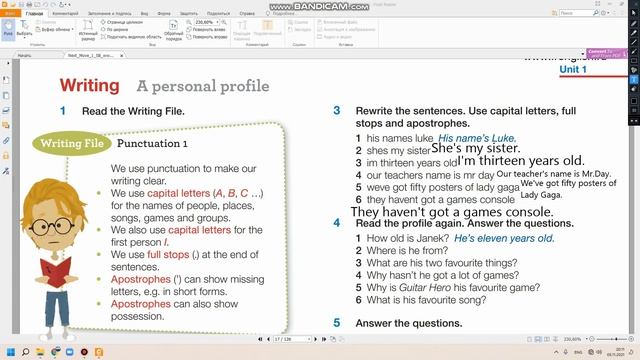Screen dimensions: 640x360
Task: Select line tool in Bandicam drawing bar
Action: (x=633, y=42)
